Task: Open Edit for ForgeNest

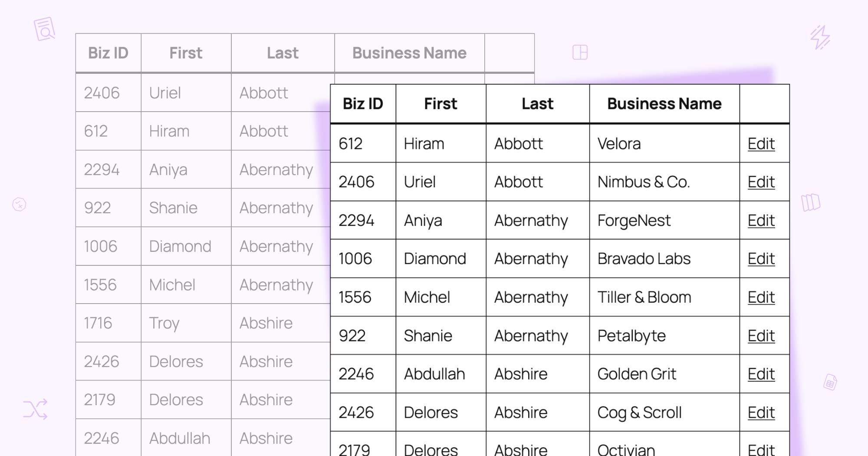Action: [x=761, y=221]
